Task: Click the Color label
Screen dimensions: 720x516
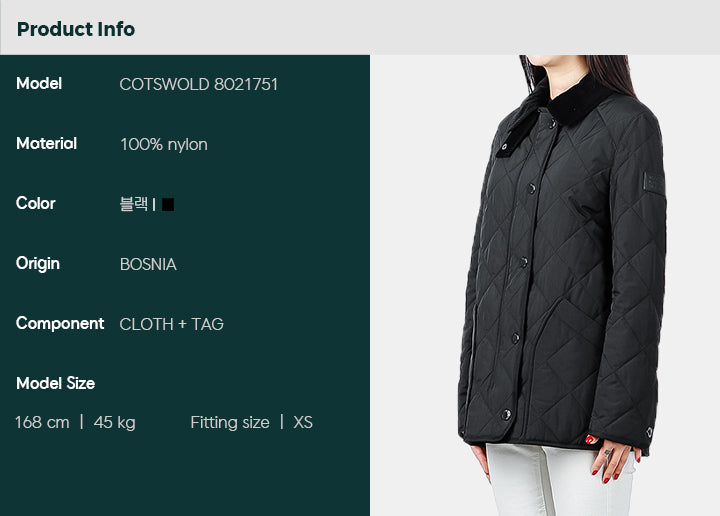Action: pos(35,203)
